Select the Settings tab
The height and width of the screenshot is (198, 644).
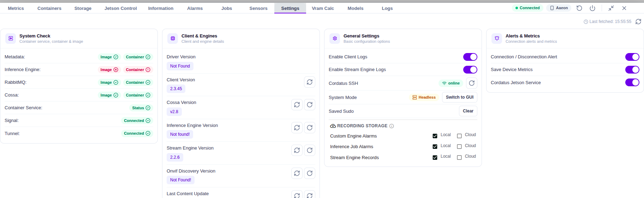(x=290, y=8)
